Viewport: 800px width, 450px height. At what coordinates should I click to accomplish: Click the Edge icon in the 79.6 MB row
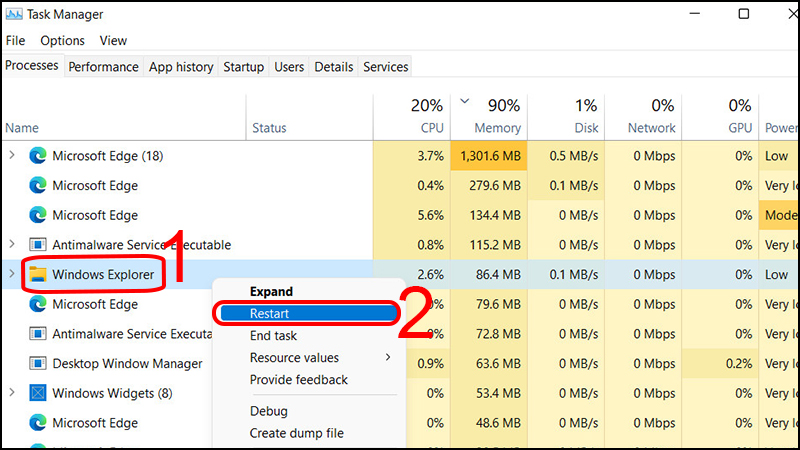(38, 304)
